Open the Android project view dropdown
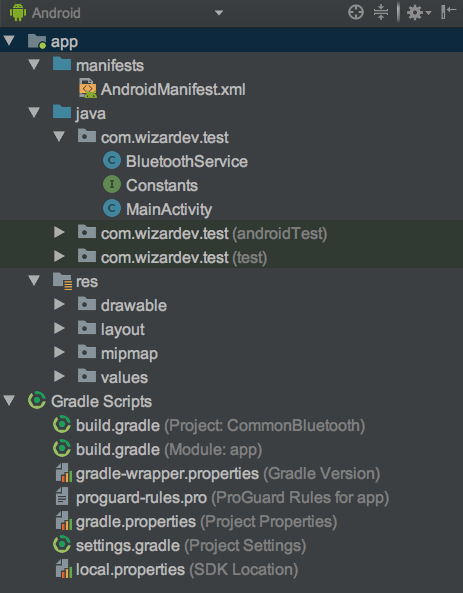Viewport: 463px width, 593px height. pos(219,13)
